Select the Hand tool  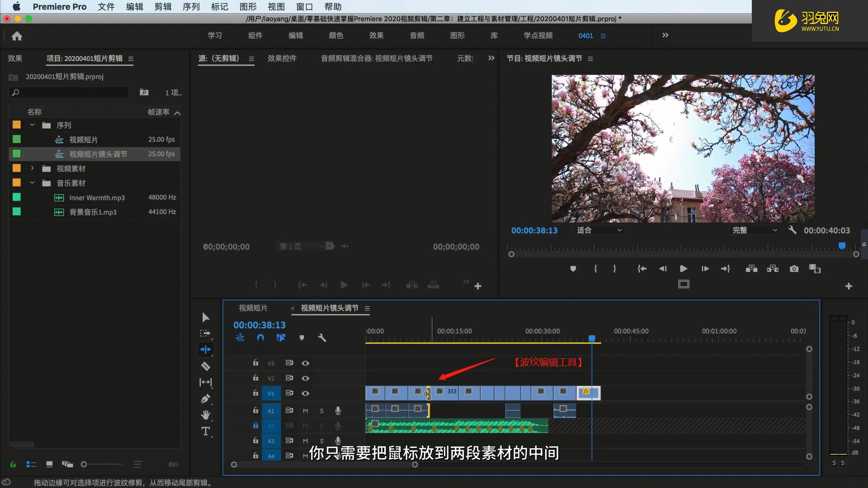click(205, 415)
